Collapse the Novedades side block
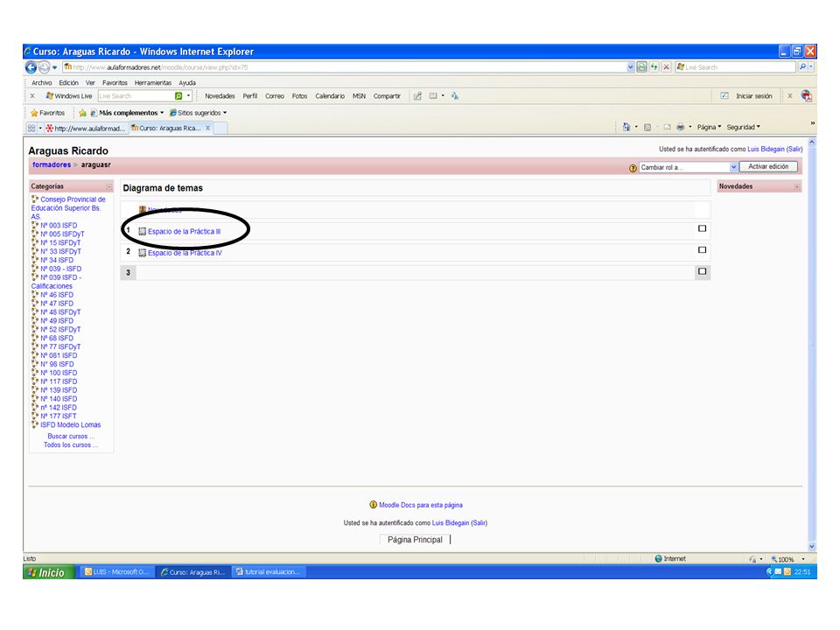The width and height of the screenshot is (840, 630). pos(797,186)
